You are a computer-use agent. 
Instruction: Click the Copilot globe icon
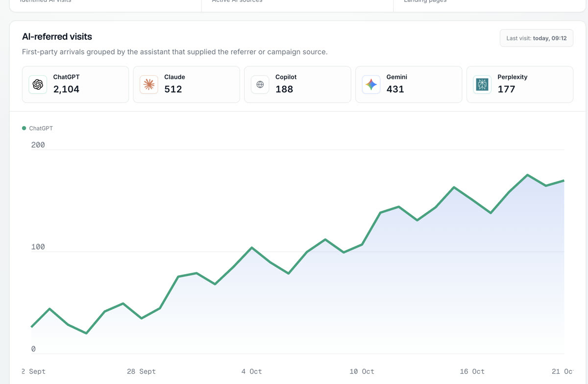[260, 84]
